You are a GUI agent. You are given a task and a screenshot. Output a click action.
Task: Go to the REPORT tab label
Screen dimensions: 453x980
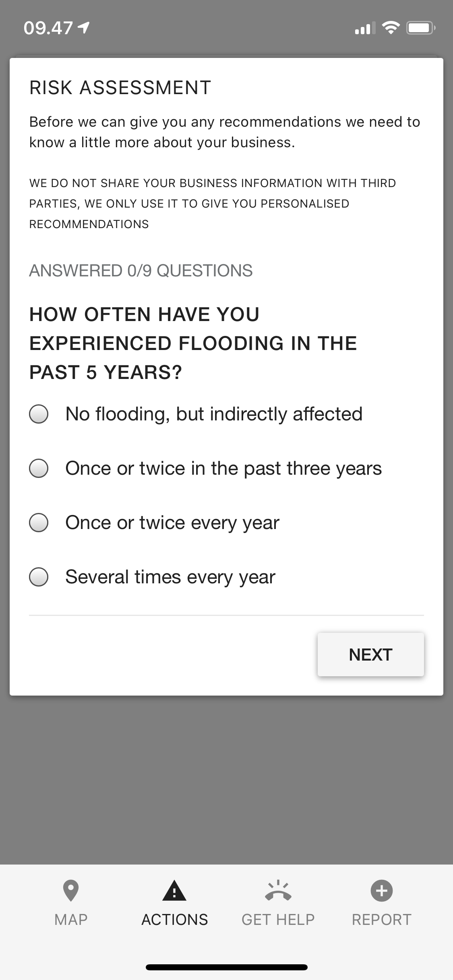click(381, 920)
